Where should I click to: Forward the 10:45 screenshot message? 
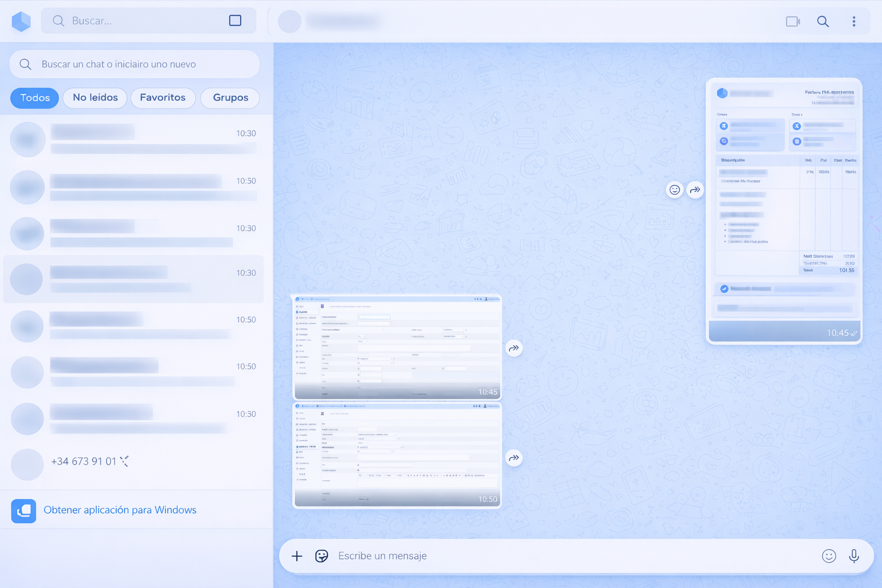coord(513,347)
